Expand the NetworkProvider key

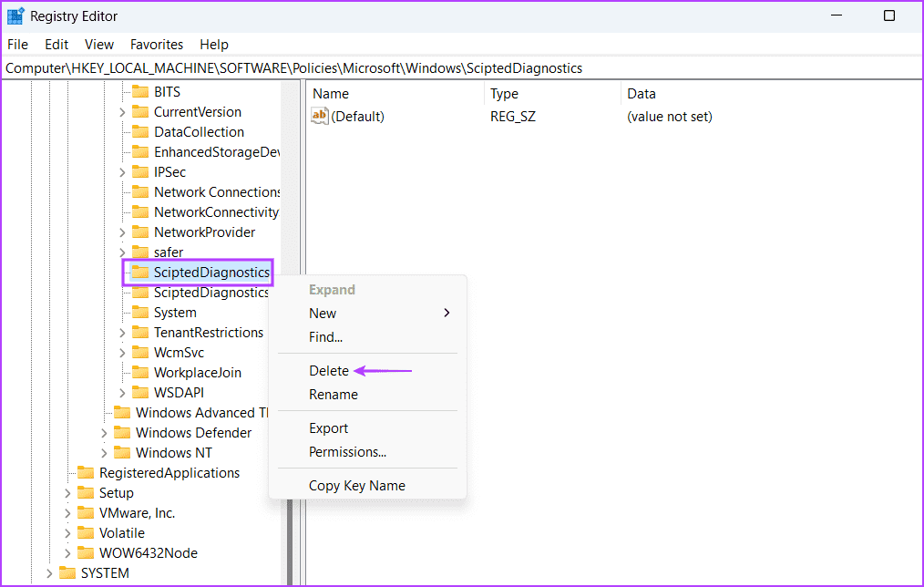tap(122, 232)
